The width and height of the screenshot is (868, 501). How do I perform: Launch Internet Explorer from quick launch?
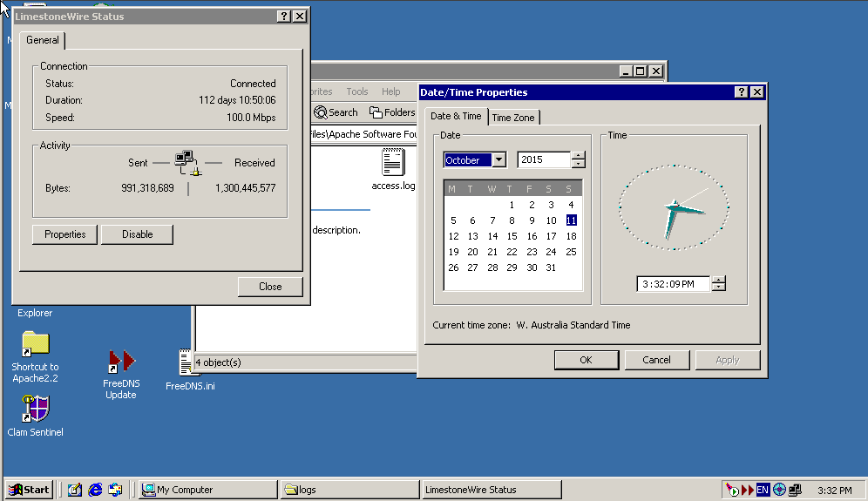[x=95, y=490]
